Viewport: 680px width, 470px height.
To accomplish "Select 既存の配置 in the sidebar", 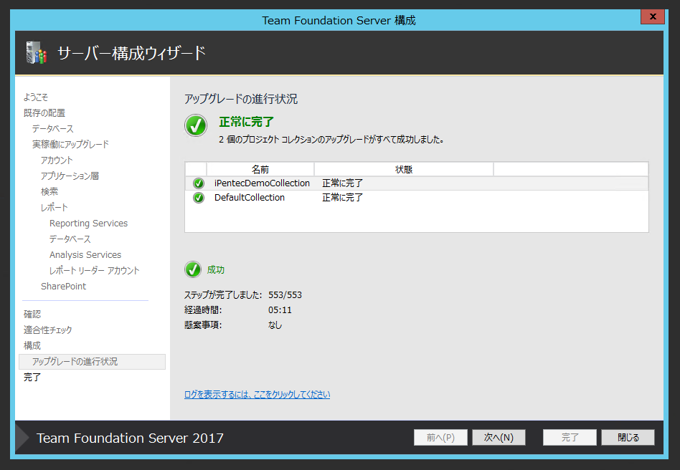I will 44,113.
